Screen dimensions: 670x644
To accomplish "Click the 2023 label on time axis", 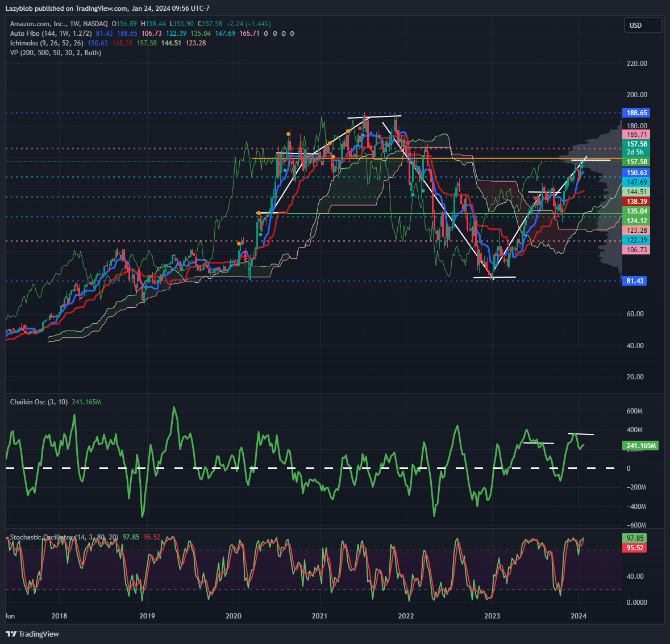I will (492, 616).
